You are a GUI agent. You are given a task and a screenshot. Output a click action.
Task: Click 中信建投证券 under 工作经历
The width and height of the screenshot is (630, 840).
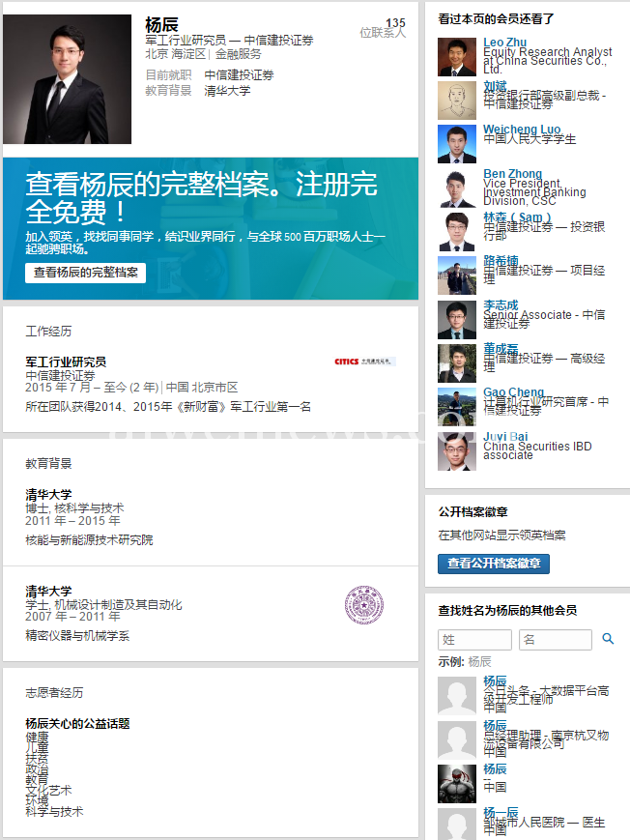(60, 375)
